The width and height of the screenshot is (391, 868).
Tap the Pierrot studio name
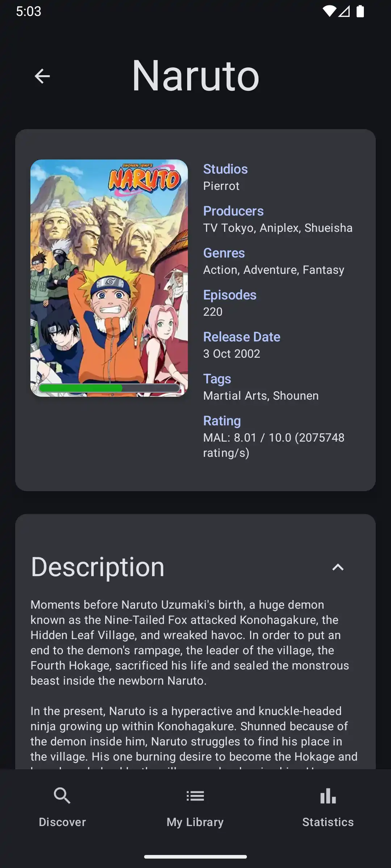(221, 186)
